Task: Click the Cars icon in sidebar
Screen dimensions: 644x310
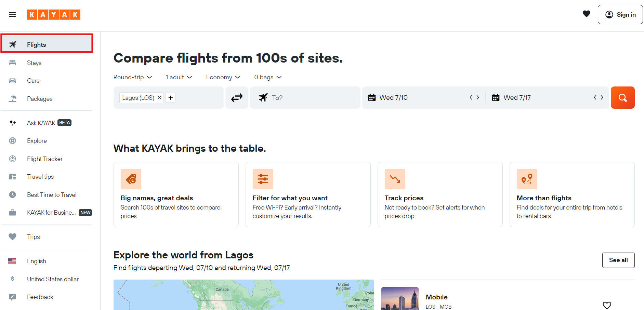Action: coord(13,81)
